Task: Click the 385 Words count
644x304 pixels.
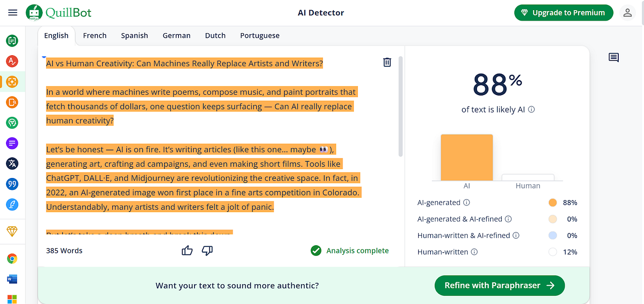Action: (64, 251)
